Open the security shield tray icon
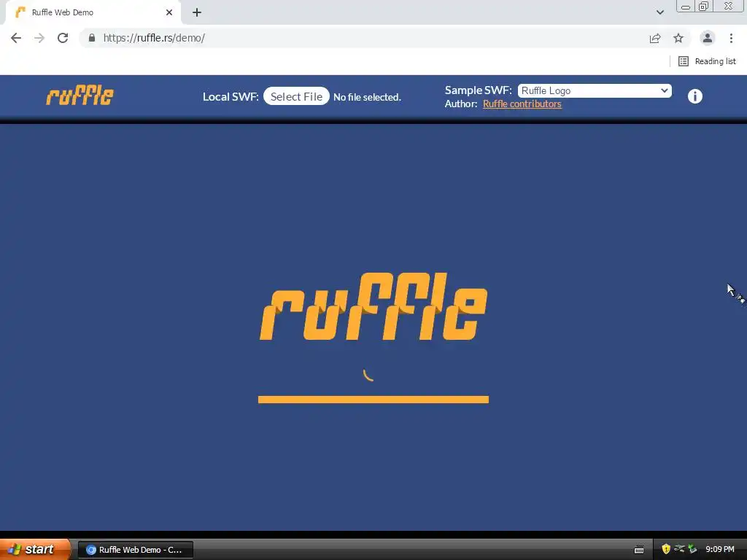 [x=666, y=549]
